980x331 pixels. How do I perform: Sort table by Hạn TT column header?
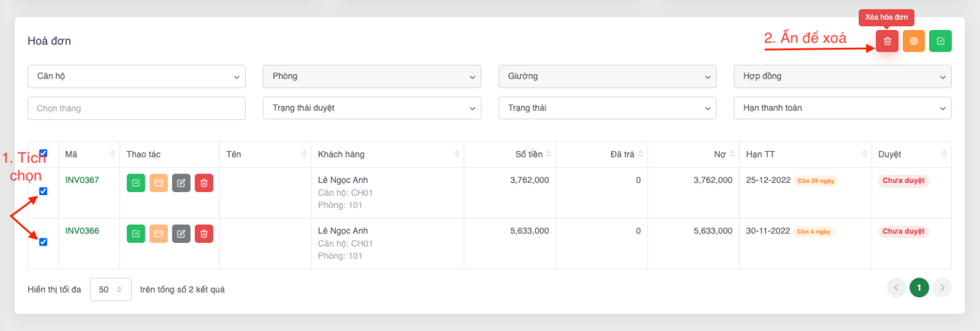tap(761, 154)
